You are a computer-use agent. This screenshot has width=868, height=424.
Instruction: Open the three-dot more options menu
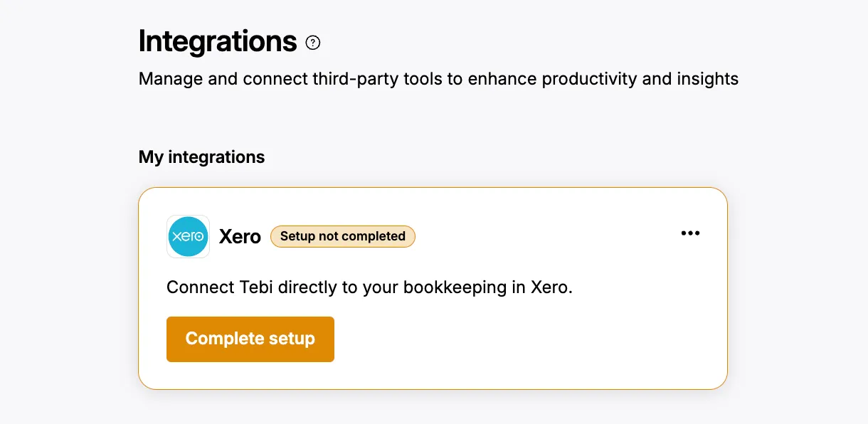click(690, 233)
